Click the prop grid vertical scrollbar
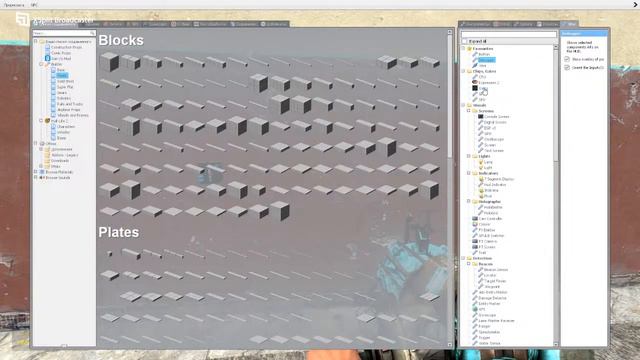The width and height of the screenshot is (640, 360). (450, 95)
